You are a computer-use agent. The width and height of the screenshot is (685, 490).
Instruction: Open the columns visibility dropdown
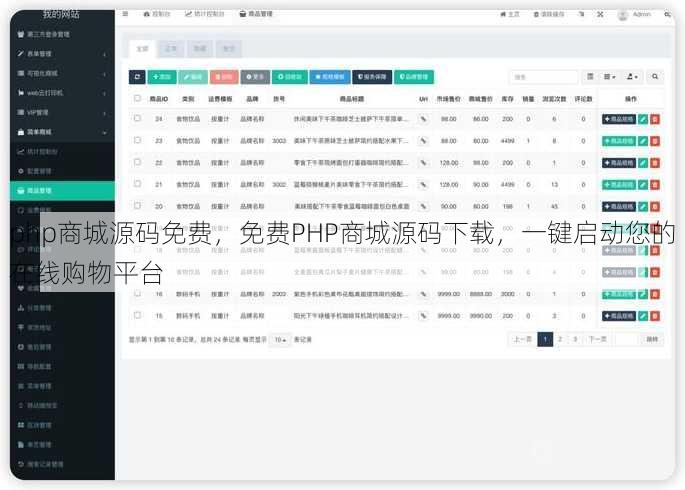click(x=609, y=77)
